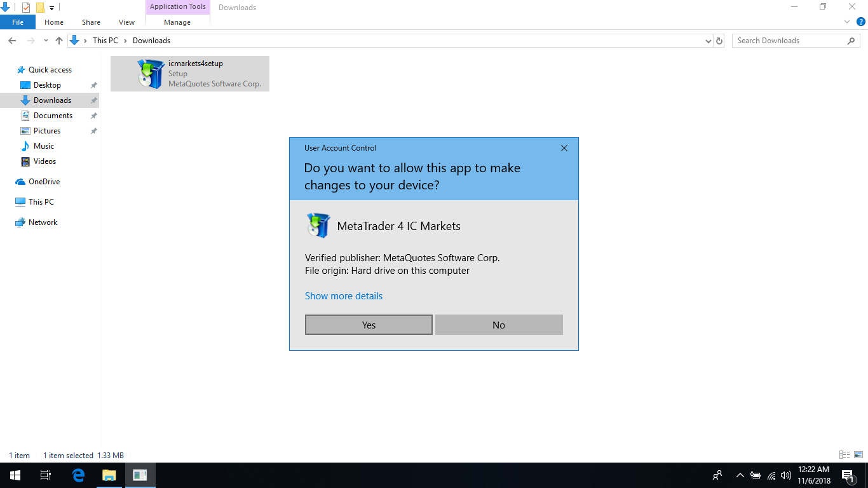
Task: Click Properties icon in quick access toolbar
Action: pos(26,8)
